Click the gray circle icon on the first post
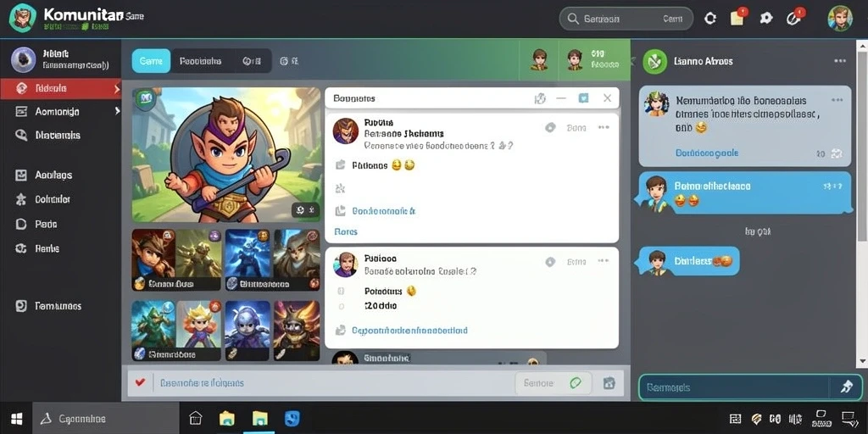Viewport: 868px width, 434px height. (x=549, y=128)
